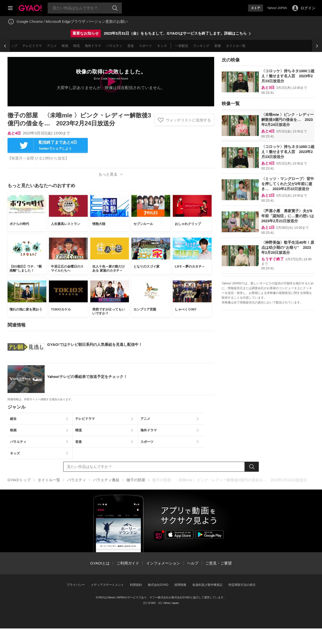This screenshot has width=322, height=644.
Task: Open TOKIOカケル recommendation card
Action: pos(68,297)
